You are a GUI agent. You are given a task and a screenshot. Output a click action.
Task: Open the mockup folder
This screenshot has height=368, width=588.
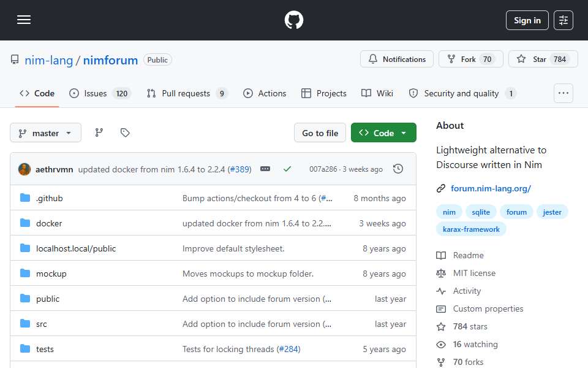tap(51, 274)
